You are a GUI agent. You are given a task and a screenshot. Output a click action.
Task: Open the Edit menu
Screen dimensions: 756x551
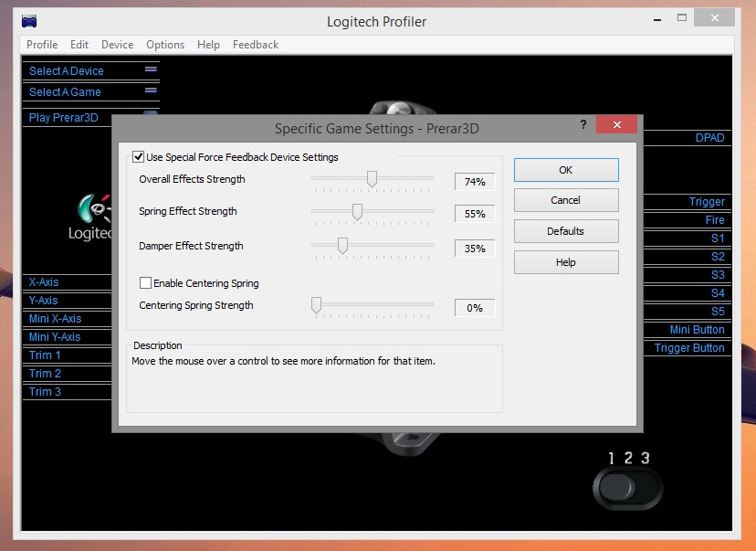(79, 45)
